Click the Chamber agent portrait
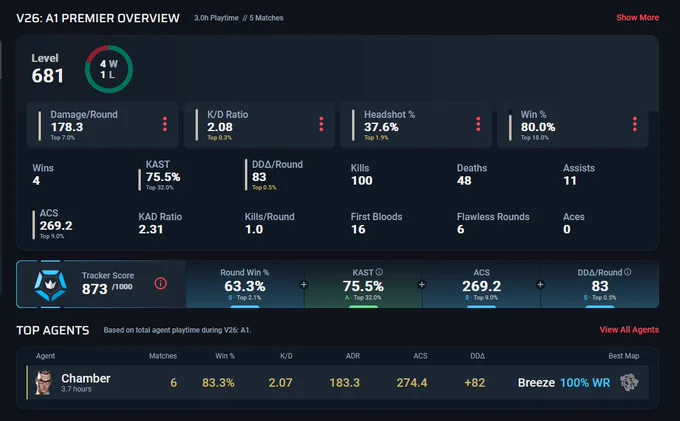This screenshot has width=680, height=421. coord(43,382)
